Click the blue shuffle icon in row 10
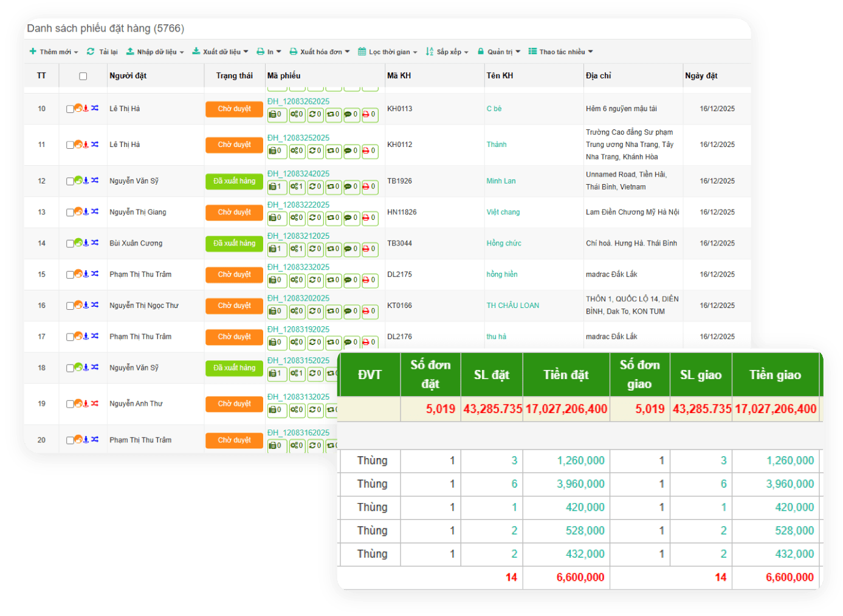The width and height of the screenshot is (843, 616). [95, 109]
